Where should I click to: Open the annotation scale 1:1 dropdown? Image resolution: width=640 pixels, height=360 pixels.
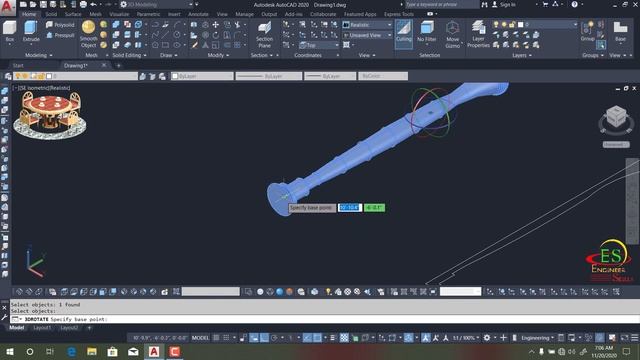tap(465, 338)
